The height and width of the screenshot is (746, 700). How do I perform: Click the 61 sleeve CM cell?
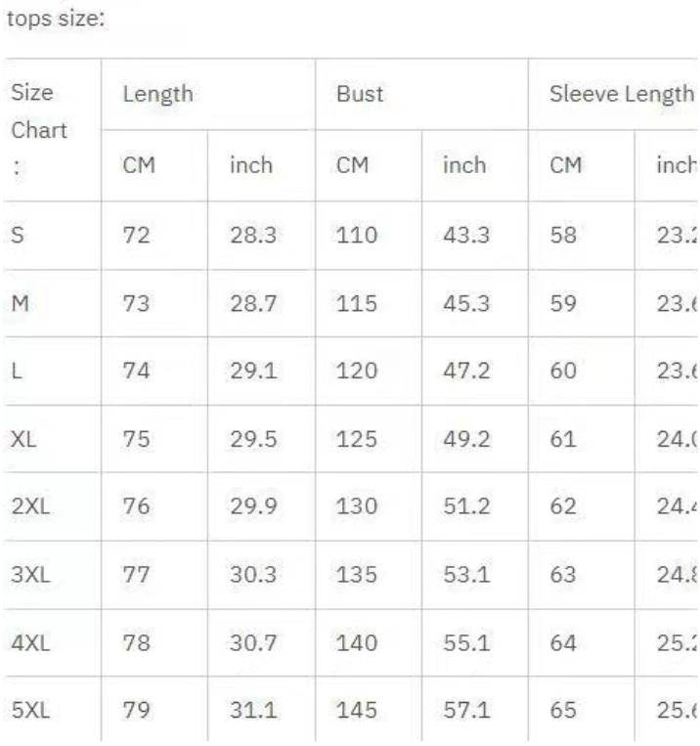563,439
